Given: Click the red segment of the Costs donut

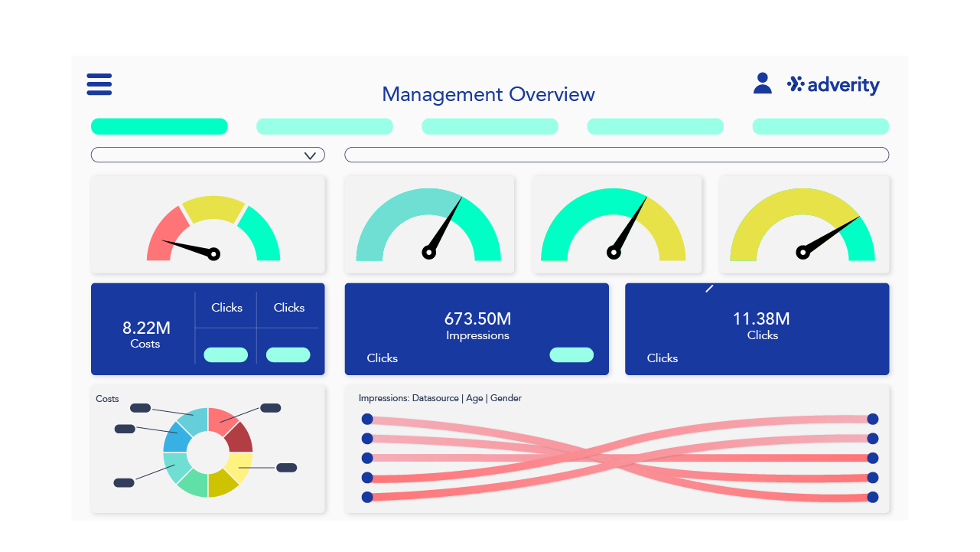Looking at the screenshot, I should (x=223, y=420).
